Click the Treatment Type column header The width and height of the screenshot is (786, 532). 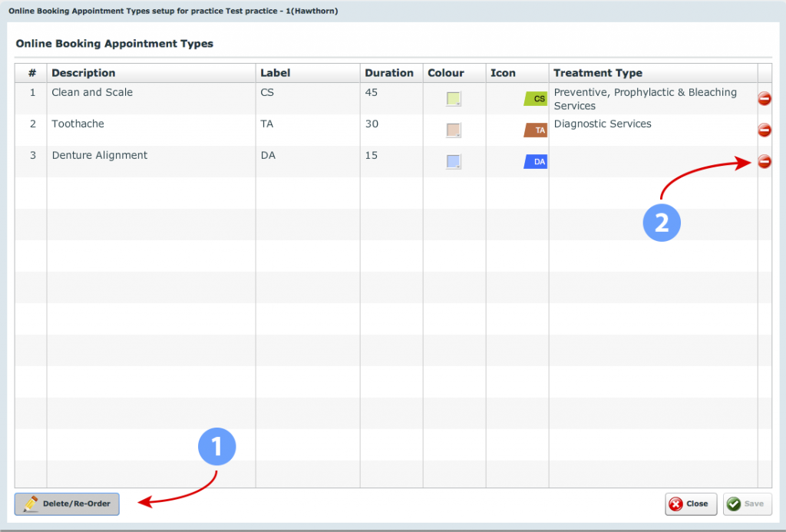pos(653,73)
